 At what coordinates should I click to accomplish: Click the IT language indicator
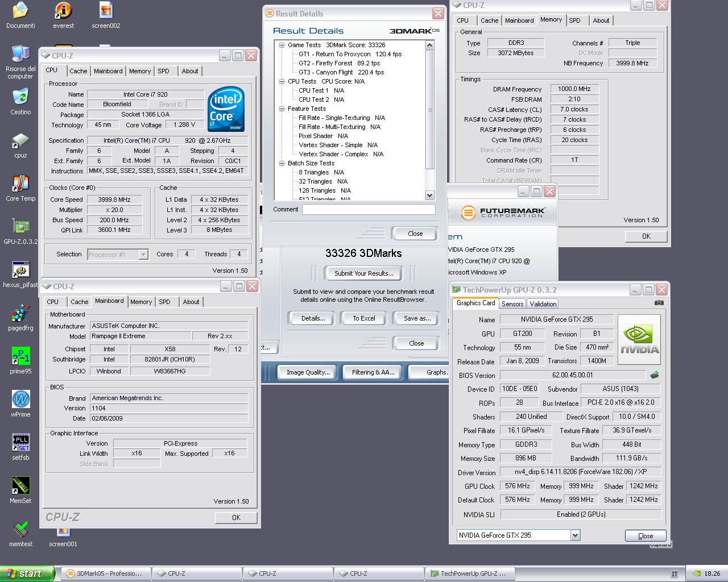click(675, 574)
